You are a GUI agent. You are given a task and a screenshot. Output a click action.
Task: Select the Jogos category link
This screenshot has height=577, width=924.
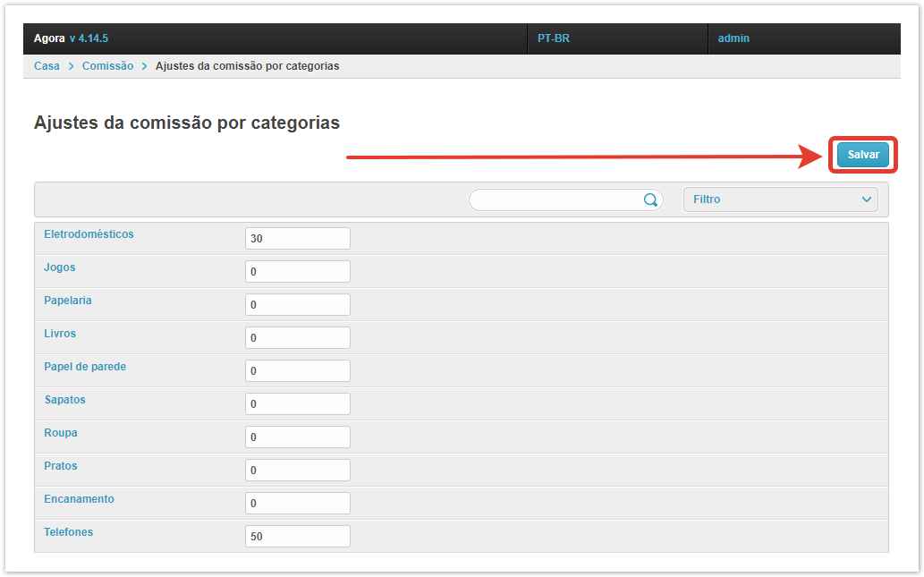click(x=60, y=267)
